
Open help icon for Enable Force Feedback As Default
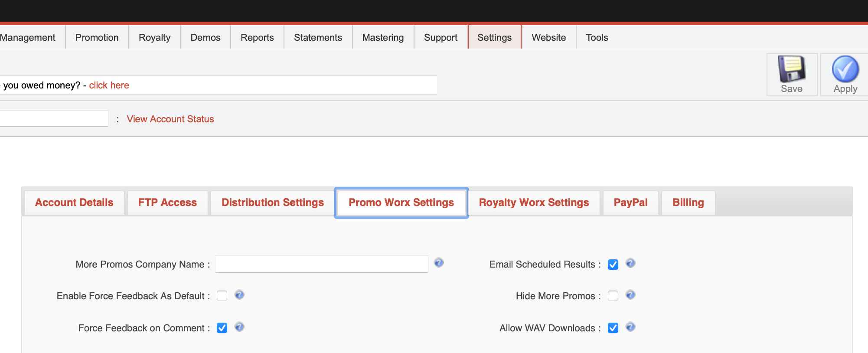[x=239, y=295]
